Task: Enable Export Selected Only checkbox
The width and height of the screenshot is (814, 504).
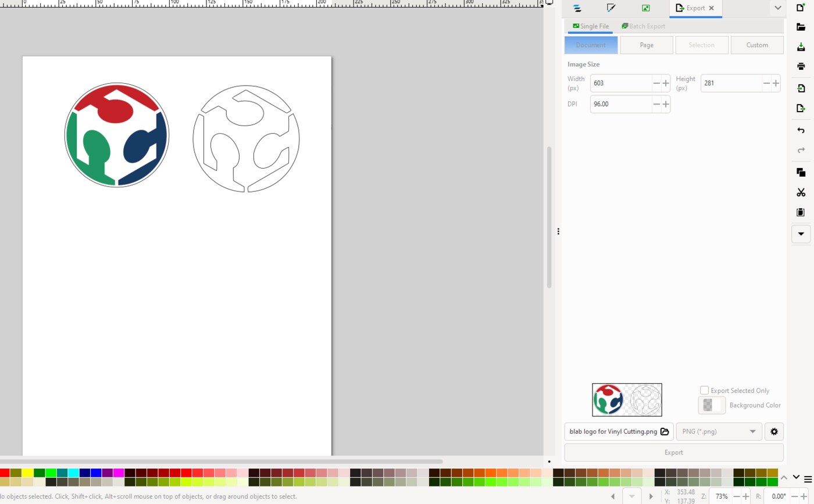Action: click(704, 391)
